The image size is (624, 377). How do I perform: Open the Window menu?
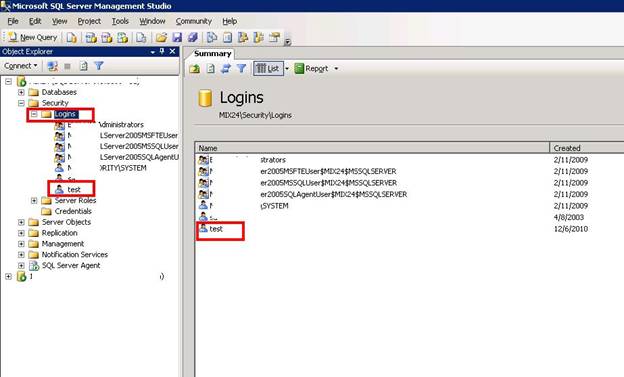click(152, 21)
